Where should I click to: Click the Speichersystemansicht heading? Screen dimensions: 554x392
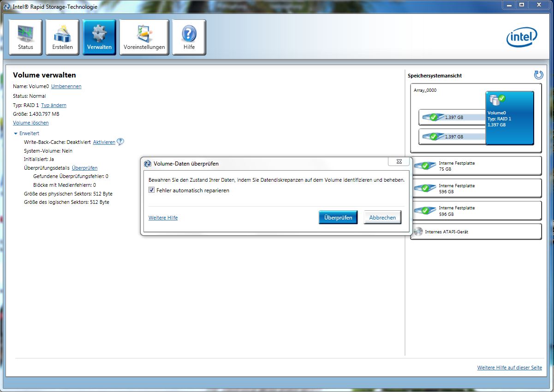click(435, 76)
